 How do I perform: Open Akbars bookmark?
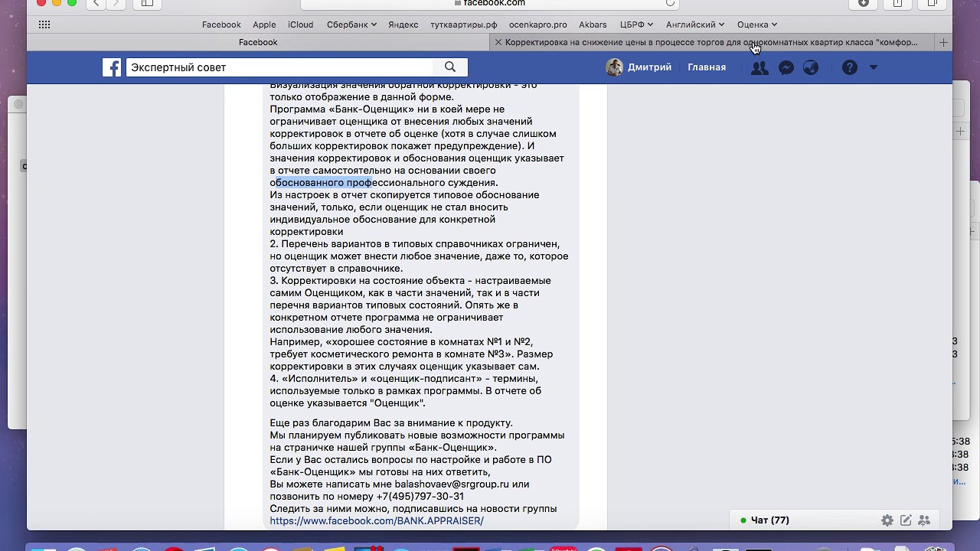593,24
